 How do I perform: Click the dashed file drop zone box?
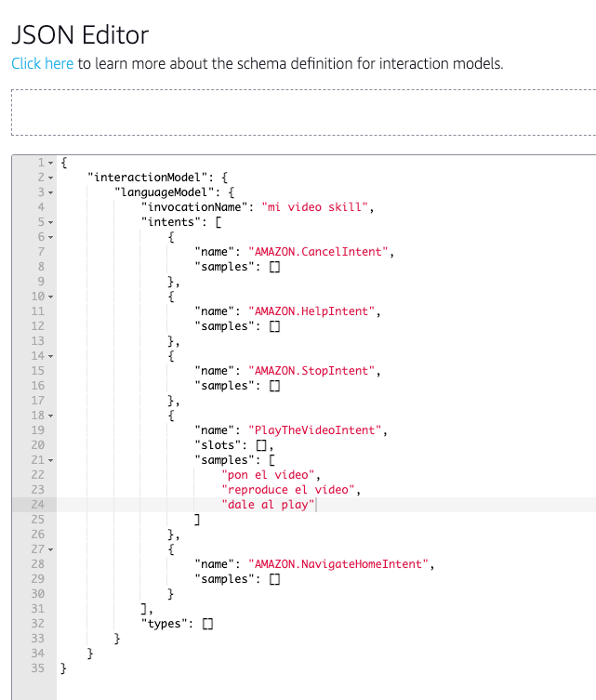303,112
